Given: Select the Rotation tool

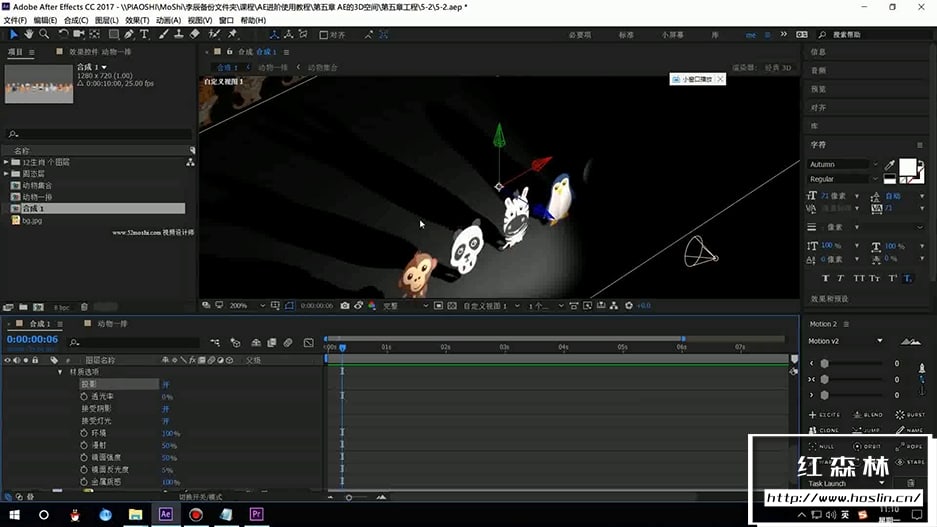Looking at the screenshot, I should click(x=63, y=35).
